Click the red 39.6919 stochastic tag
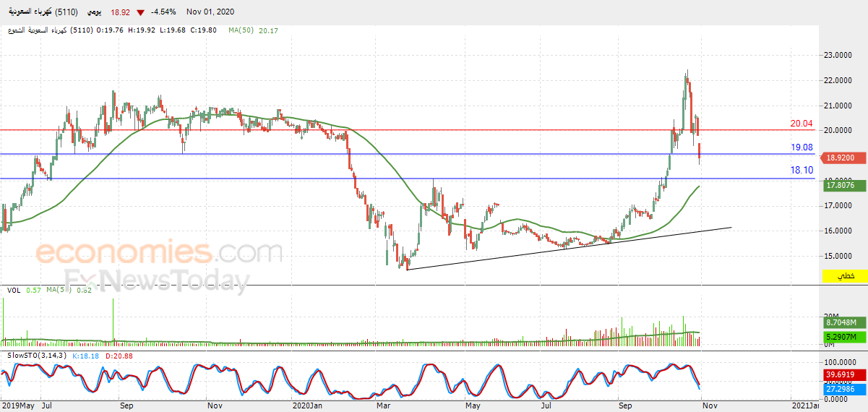The image size is (868, 412). tap(845, 375)
